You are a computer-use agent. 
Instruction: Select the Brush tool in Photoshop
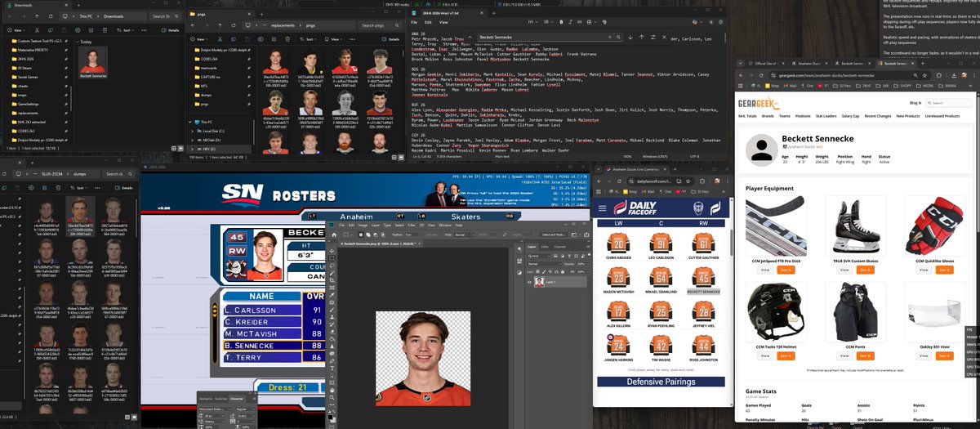(x=332, y=310)
